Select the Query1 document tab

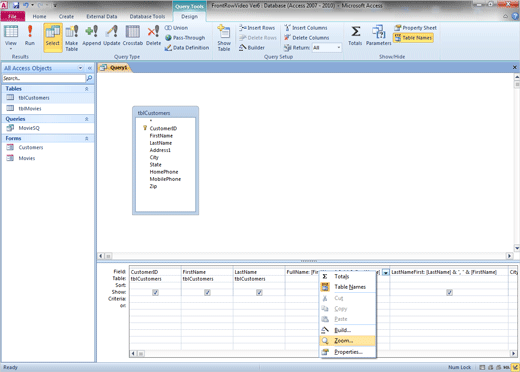pos(115,68)
